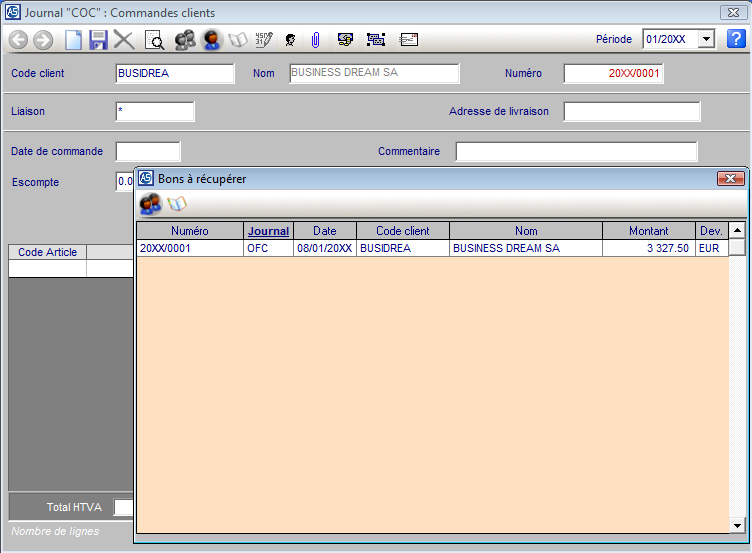Click the blue paperclip attachment icon
This screenshot has width=752, height=553.
315,40
